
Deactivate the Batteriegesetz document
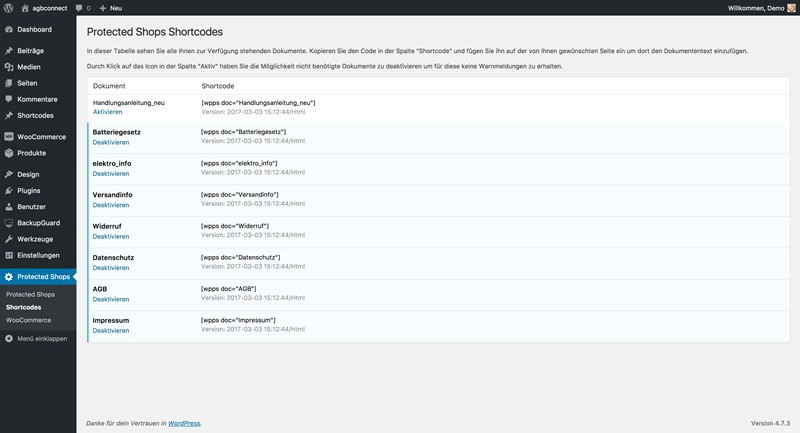point(111,142)
